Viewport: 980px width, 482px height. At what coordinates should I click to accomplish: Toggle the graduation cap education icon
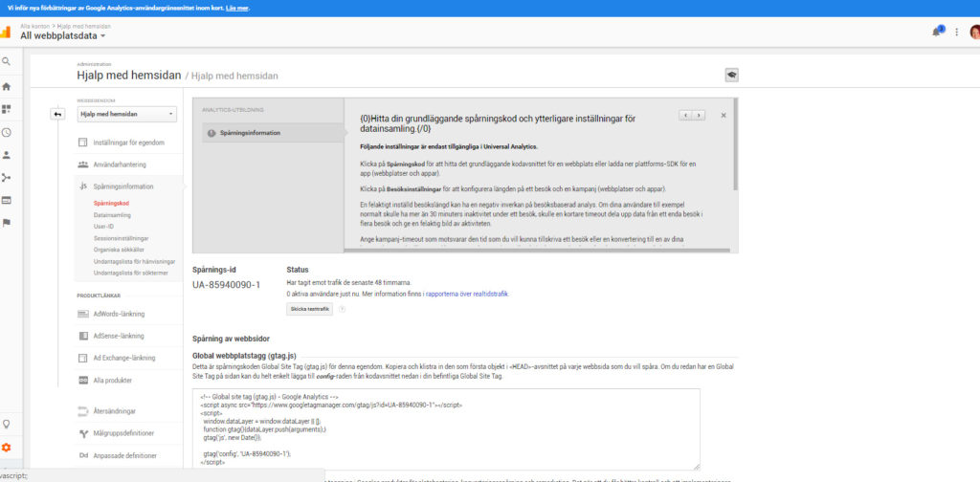point(731,75)
